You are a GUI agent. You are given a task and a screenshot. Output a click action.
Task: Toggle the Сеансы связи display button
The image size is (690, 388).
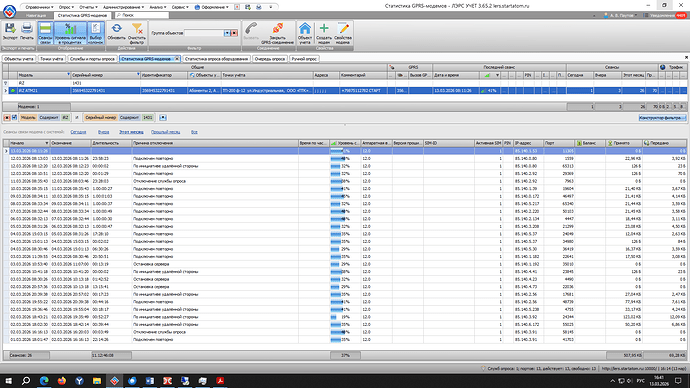click(45, 33)
